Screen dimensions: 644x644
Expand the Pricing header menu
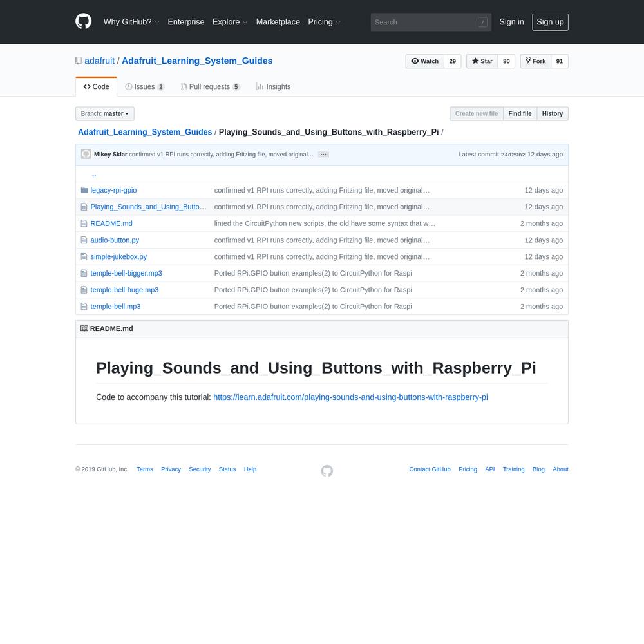324,22
